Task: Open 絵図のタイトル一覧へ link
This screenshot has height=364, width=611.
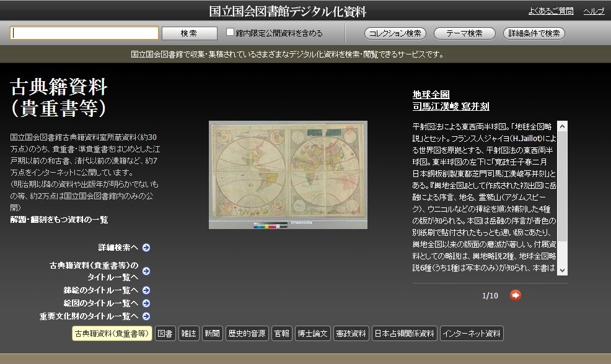Action: point(101,303)
